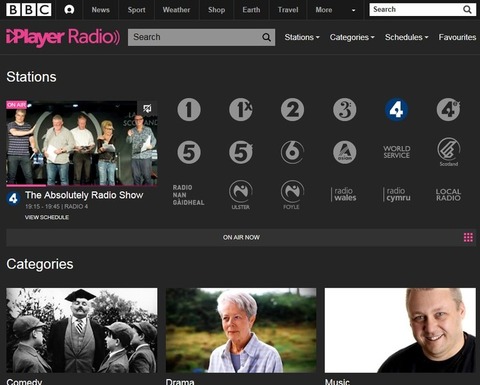480x385 pixels.
Task: Open the BBC Radio 2 station
Action: (292, 110)
